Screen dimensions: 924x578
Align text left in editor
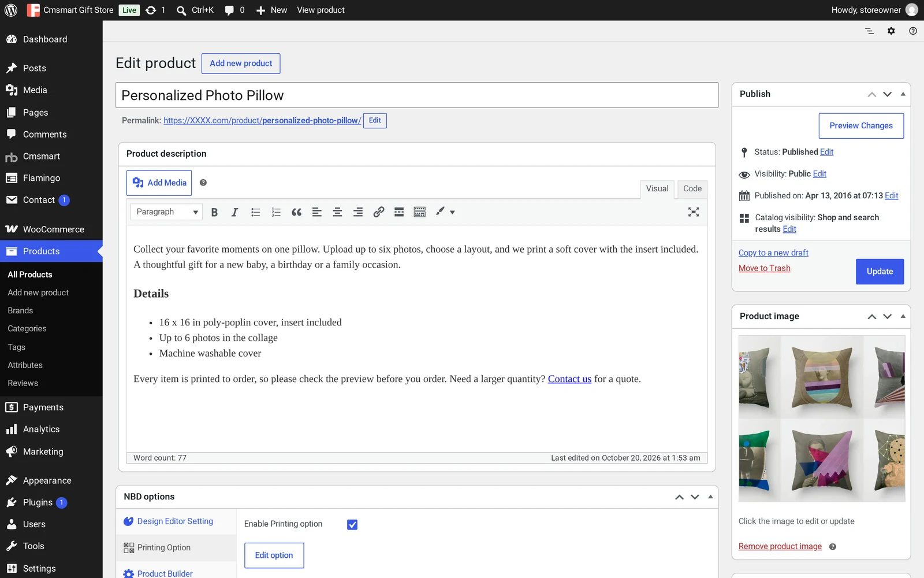coord(317,212)
